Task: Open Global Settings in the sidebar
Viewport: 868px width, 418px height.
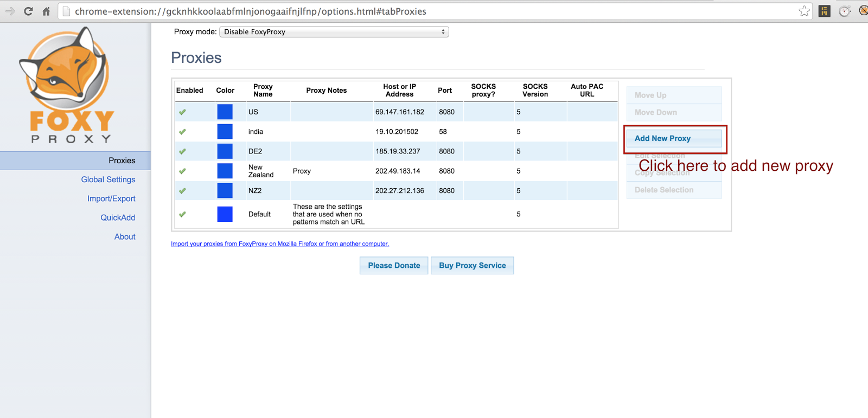Action: pyautogui.click(x=108, y=179)
